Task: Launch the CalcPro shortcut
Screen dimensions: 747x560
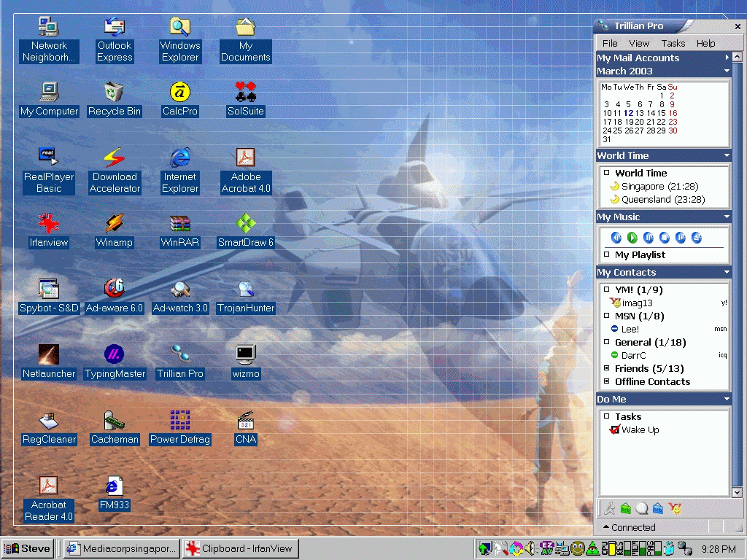Action: [x=180, y=99]
